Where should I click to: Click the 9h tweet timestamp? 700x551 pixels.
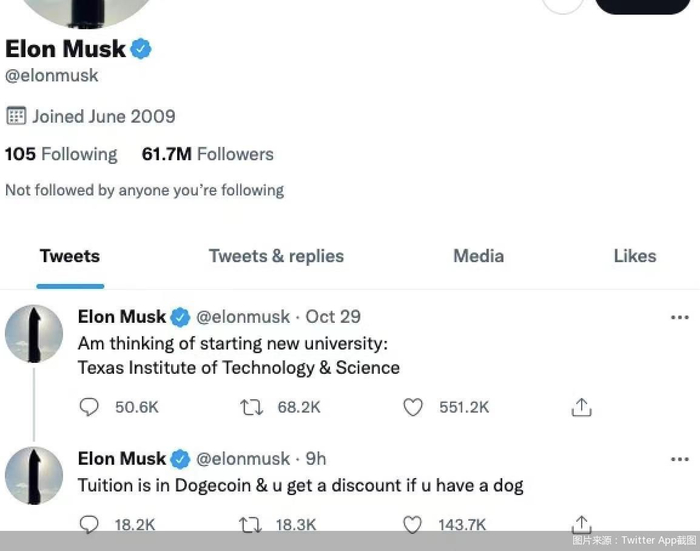[316, 459]
